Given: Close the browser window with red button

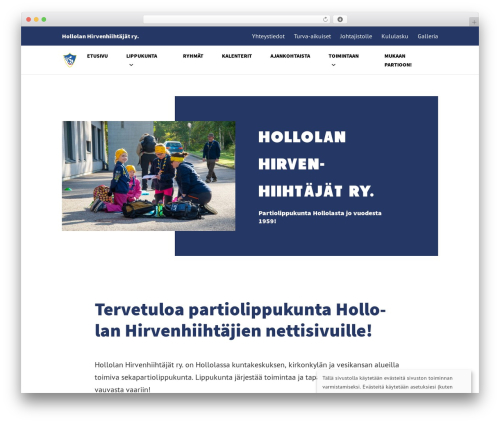Looking at the screenshot, I should 29,19.
